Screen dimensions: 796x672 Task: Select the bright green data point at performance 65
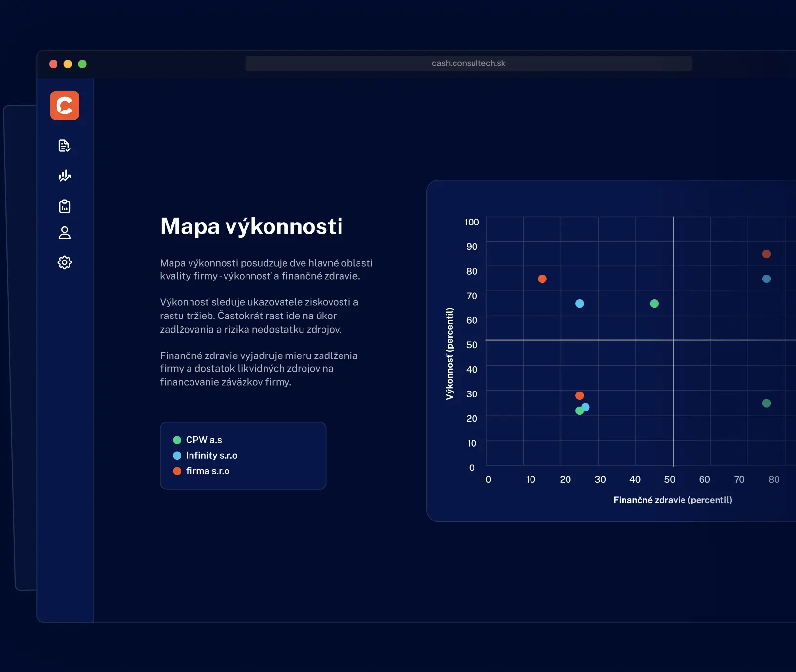[x=654, y=303]
